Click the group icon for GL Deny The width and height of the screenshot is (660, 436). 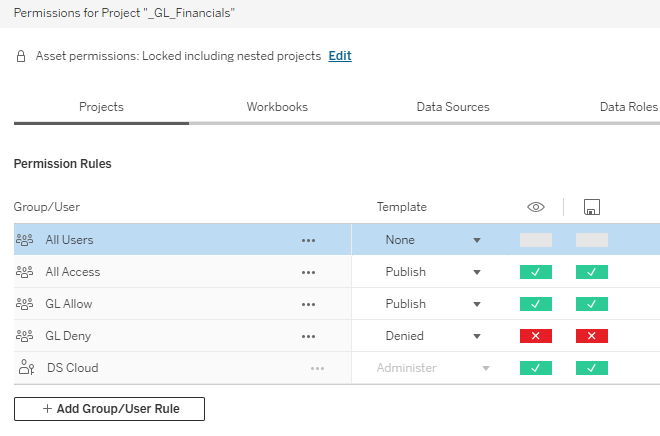pyautogui.click(x=25, y=336)
